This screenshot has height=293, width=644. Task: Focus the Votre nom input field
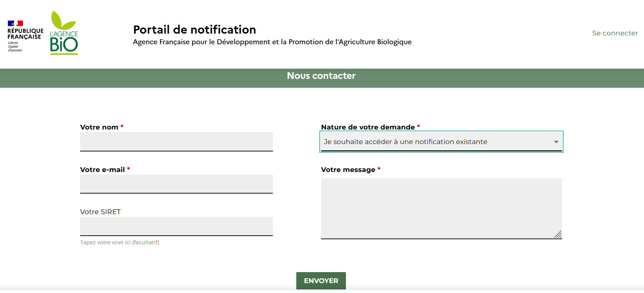(177, 142)
